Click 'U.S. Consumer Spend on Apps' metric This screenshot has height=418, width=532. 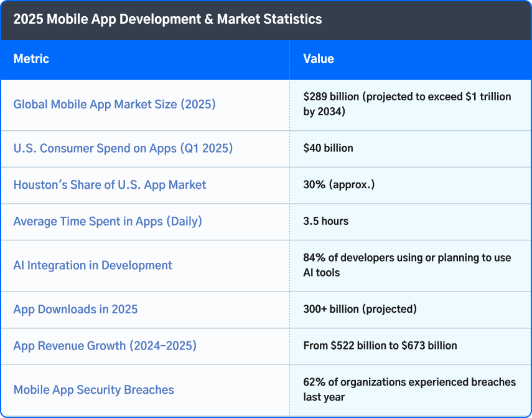pos(123,148)
